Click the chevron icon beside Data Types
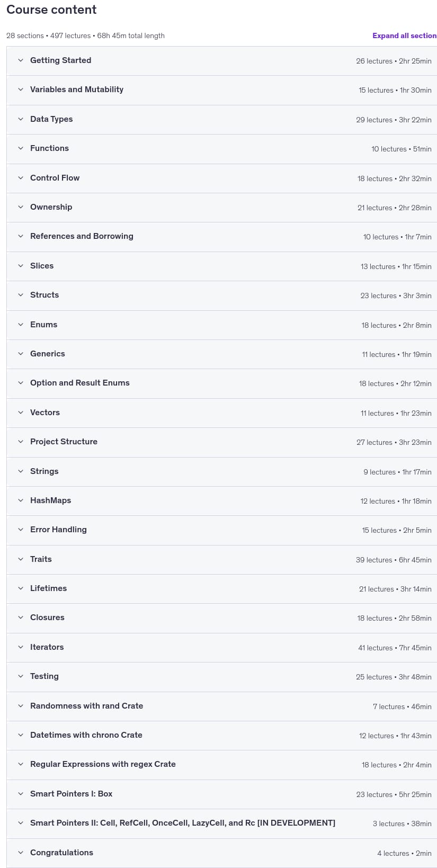 [21, 119]
